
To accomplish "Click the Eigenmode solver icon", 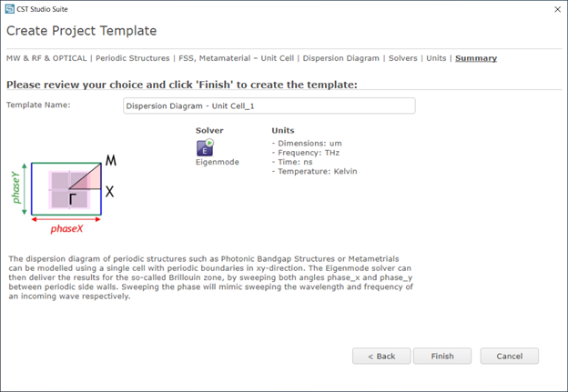I will click(205, 147).
